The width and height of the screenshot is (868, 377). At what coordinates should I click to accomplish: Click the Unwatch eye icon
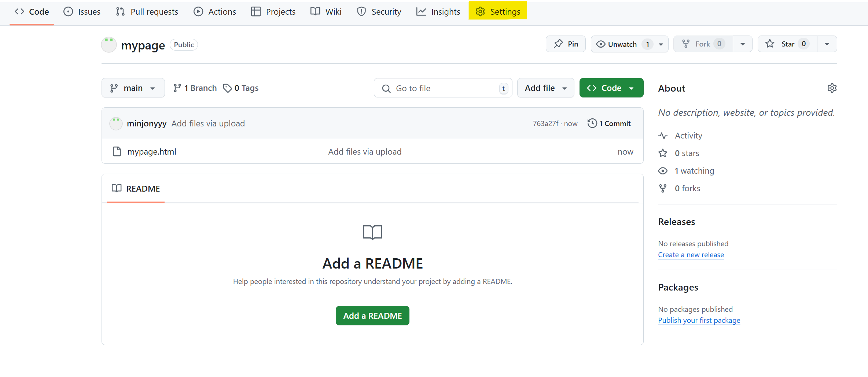601,44
